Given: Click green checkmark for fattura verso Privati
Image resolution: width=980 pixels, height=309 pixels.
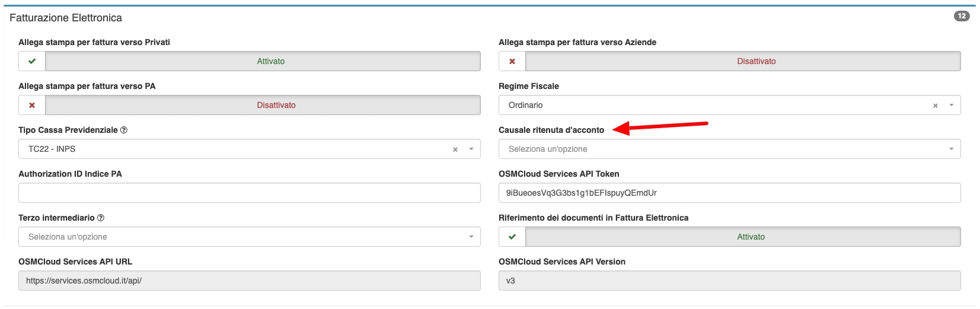Looking at the screenshot, I should click(x=32, y=61).
